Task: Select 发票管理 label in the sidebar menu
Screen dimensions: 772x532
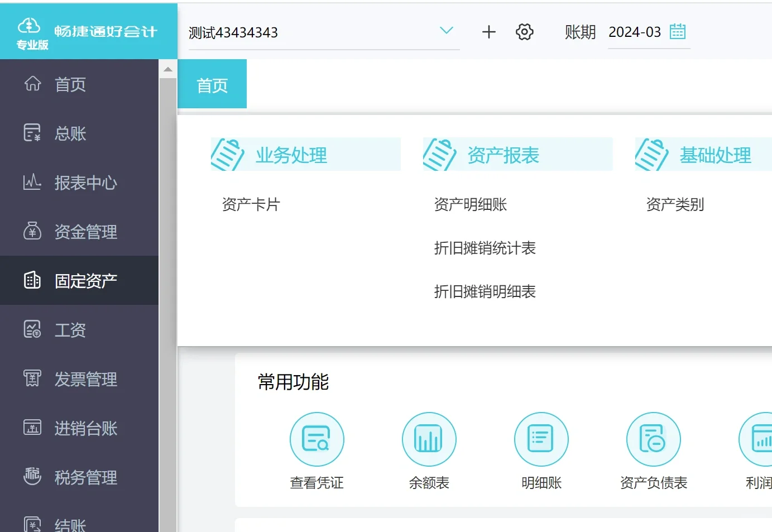Action: coord(86,379)
